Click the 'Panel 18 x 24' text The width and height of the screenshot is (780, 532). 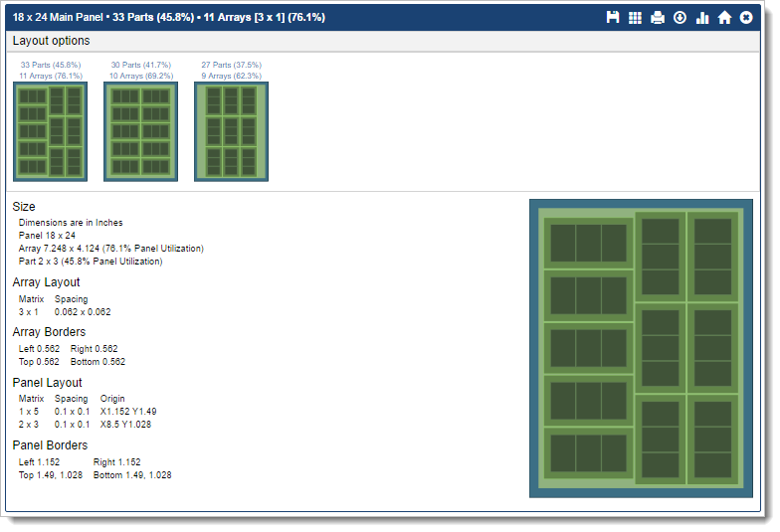pos(47,235)
